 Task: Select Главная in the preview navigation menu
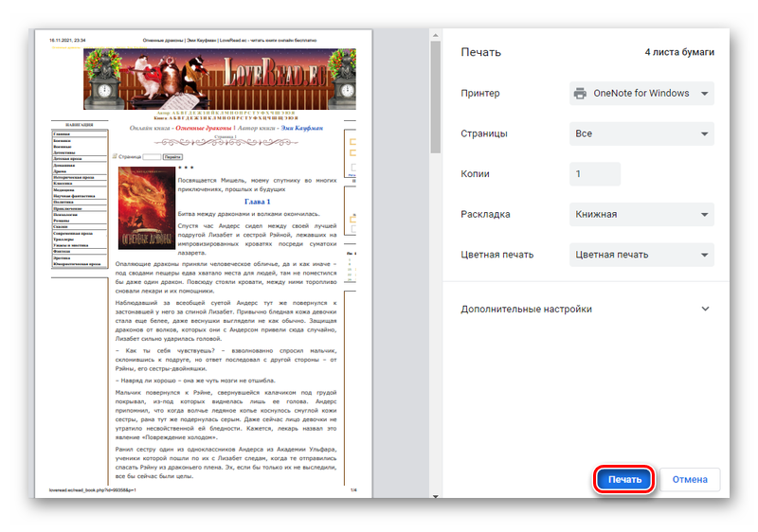(63, 134)
